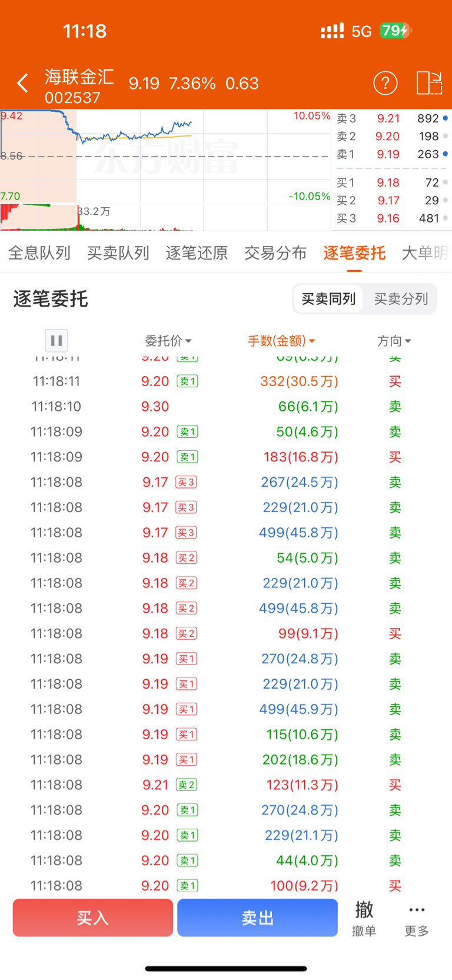Image resolution: width=452 pixels, height=980 pixels.
Task: Tap the blue 卖出 button
Action: pos(258,918)
